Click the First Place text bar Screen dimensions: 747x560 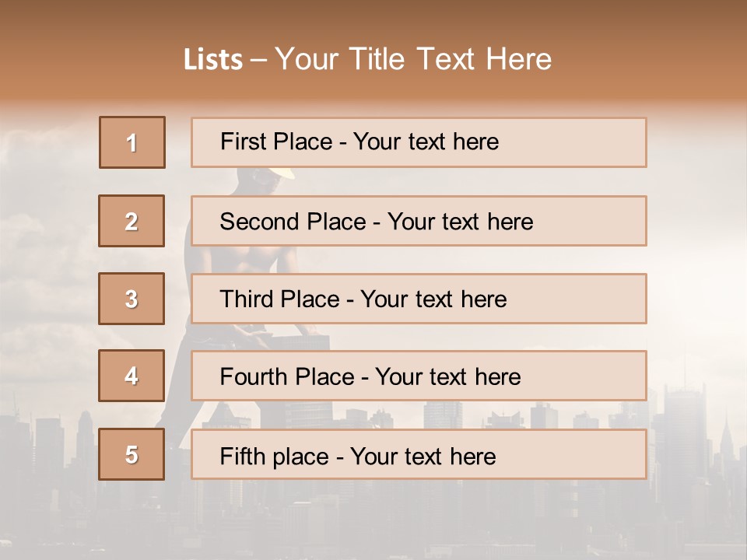point(419,142)
